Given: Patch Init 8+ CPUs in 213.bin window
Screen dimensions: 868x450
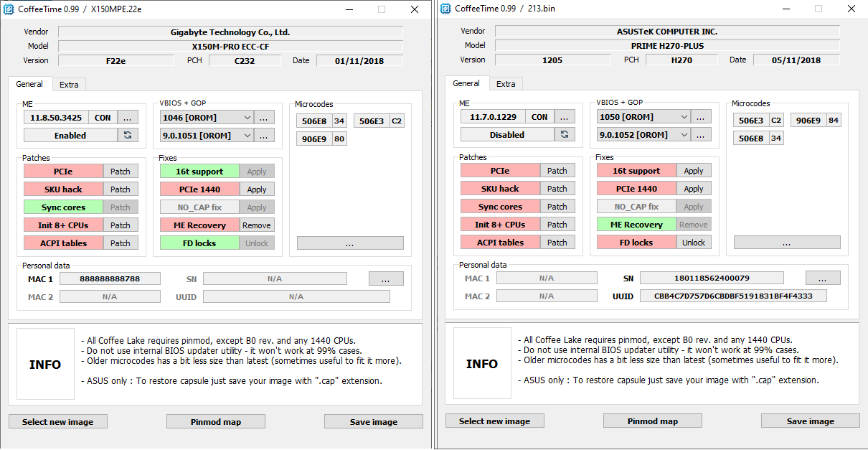Looking at the screenshot, I should [x=557, y=225].
